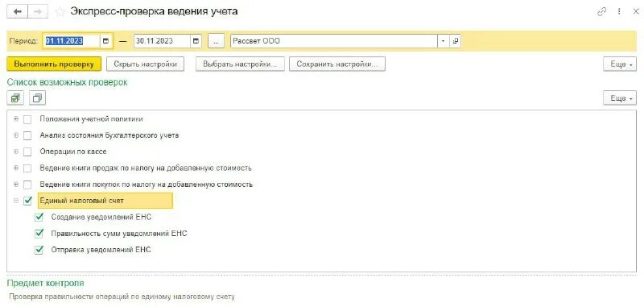Open organization dropdown list arrow
This screenshot has height=307, width=644.
[x=444, y=41]
